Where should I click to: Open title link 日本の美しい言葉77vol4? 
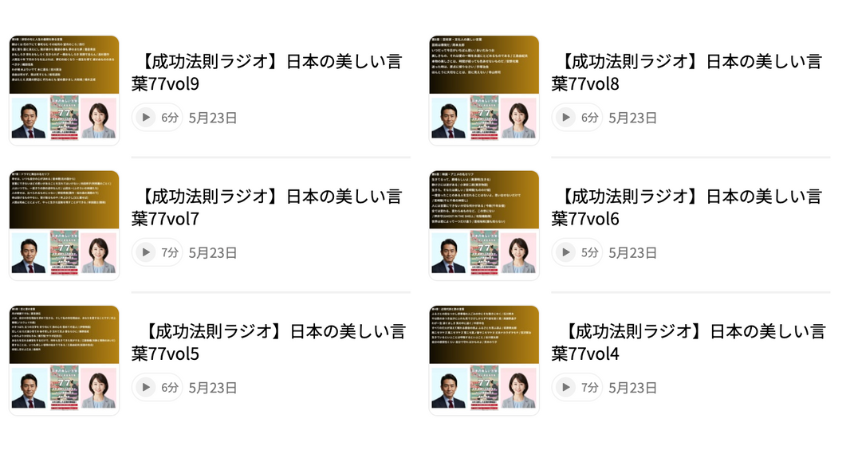tap(689, 343)
